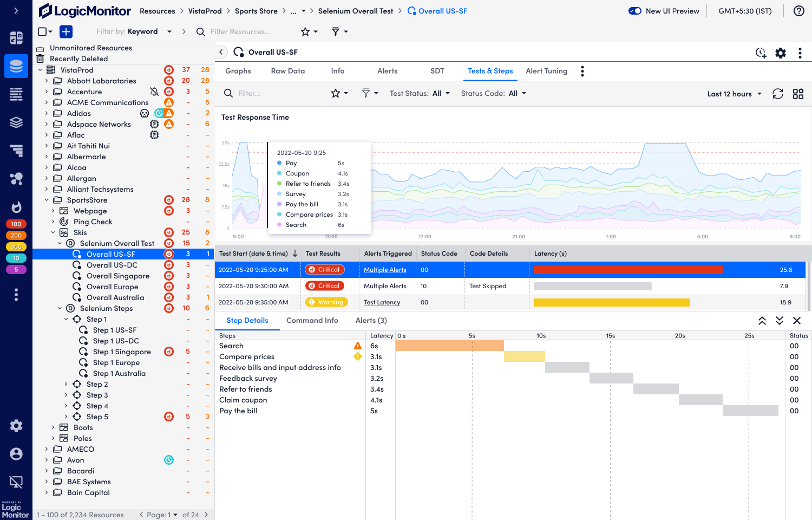
Task: Click the red latency bar for the 9:25 test
Action: point(628,269)
